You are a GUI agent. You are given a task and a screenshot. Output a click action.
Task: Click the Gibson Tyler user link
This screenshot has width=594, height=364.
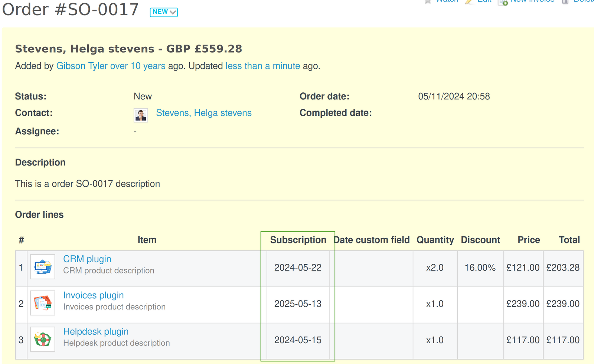(82, 66)
